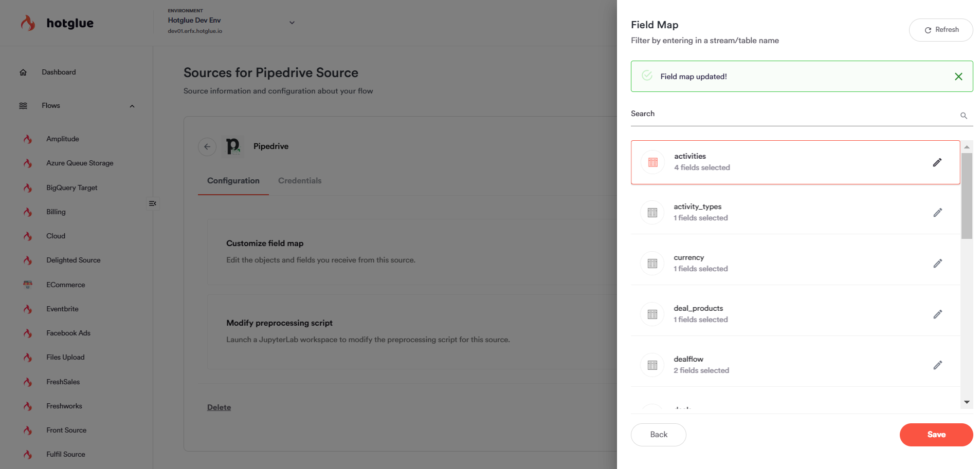
Task: Go back with the arrow button
Action: point(207,146)
